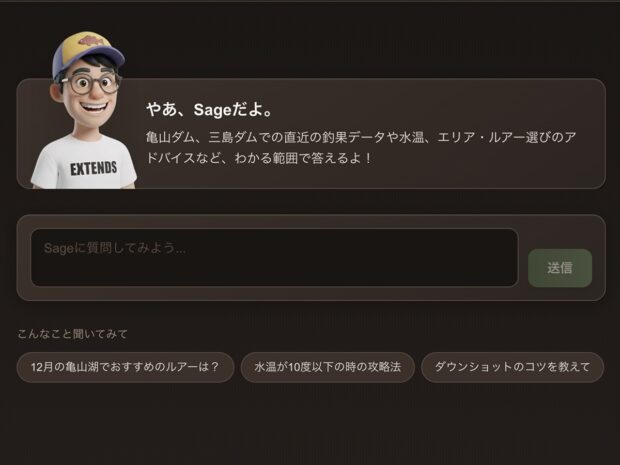Select the '12月の亀山湖でおすすめのルアーは？' suggestion
Viewport: 620px width, 465px height.
point(125,367)
